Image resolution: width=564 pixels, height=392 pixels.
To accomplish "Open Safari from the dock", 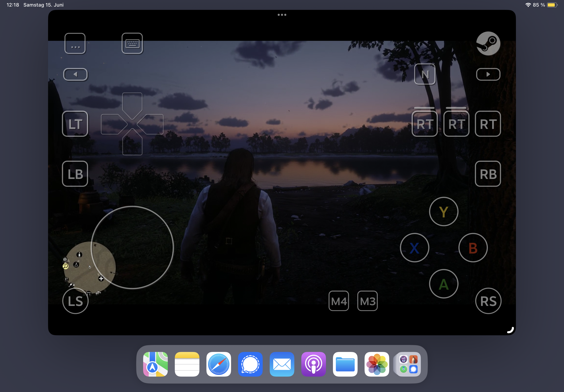I will pos(219,364).
